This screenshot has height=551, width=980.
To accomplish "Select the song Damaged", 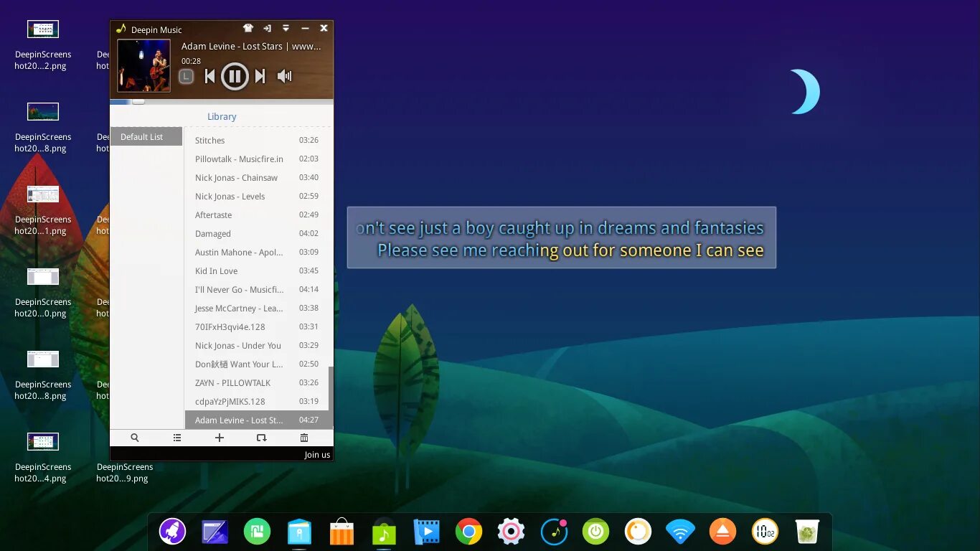I will point(256,234).
